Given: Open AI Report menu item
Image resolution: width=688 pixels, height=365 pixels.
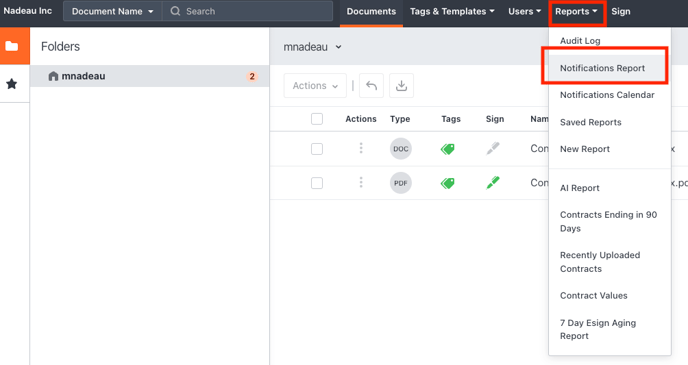Looking at the screenshot, I should pos(580,188).
